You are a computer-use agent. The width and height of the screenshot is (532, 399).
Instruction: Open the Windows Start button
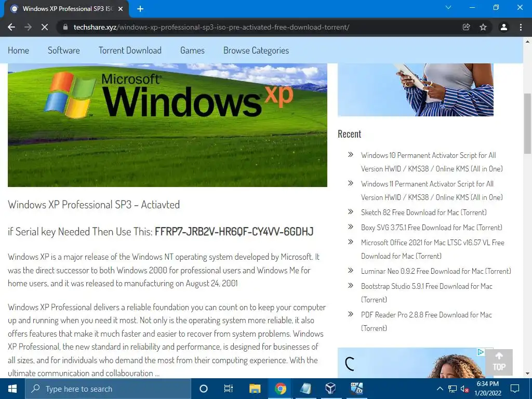pos(12,389)
